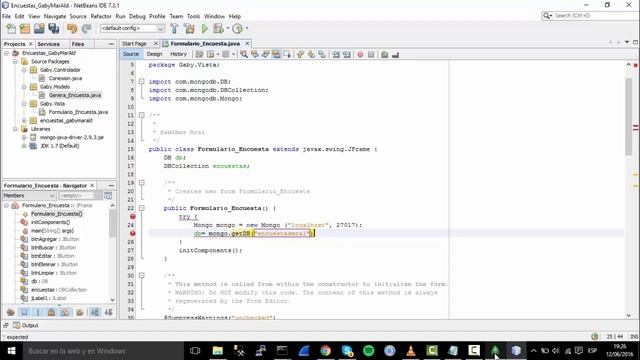The image size is (640, 360).
Task: Collapse the constructor code fold at line 22
Action: coord(142,208)
